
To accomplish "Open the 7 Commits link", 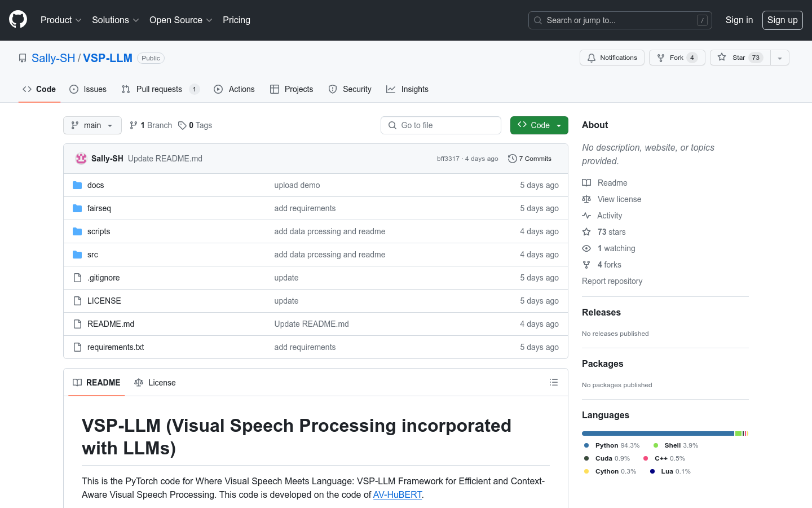I will 530,159.
